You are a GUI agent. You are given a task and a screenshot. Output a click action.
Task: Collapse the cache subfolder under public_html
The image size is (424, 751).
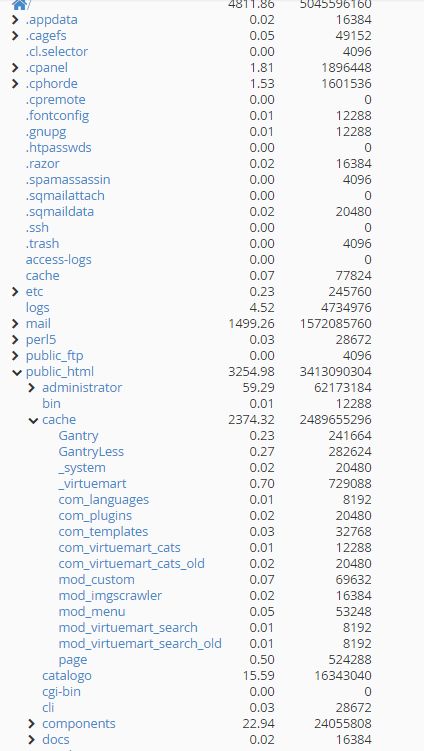point(33,420)
